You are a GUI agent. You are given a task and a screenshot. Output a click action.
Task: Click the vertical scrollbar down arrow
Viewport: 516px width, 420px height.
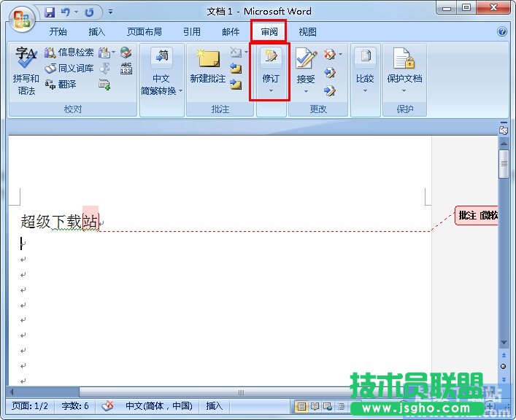504,343
